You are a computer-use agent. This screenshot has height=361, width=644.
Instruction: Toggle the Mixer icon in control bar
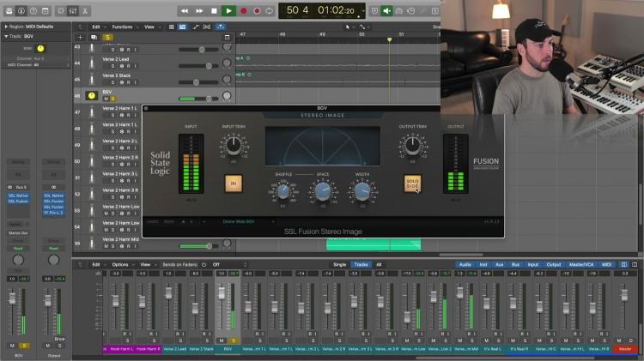(73, 10)
